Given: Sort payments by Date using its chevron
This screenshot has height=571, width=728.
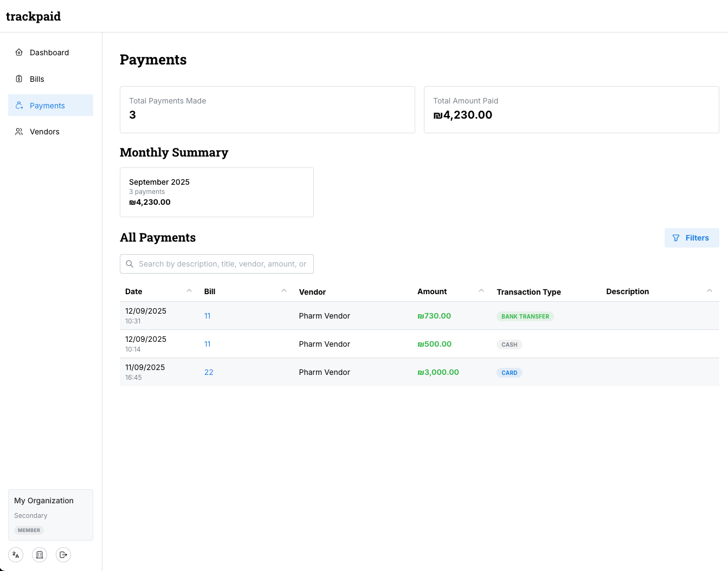Looking at the screenshot, I should [189, 290].
